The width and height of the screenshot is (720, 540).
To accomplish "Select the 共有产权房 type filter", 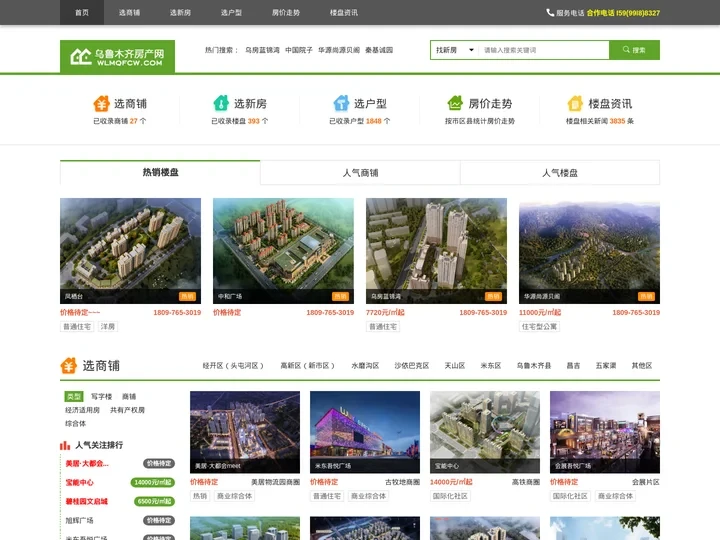I will (127, 410).
